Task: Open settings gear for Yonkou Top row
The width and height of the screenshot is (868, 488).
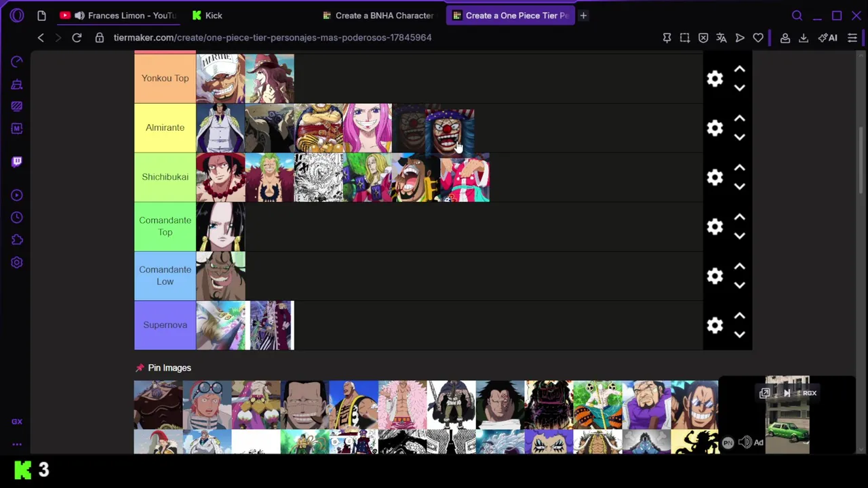Action: coord(715,79)
